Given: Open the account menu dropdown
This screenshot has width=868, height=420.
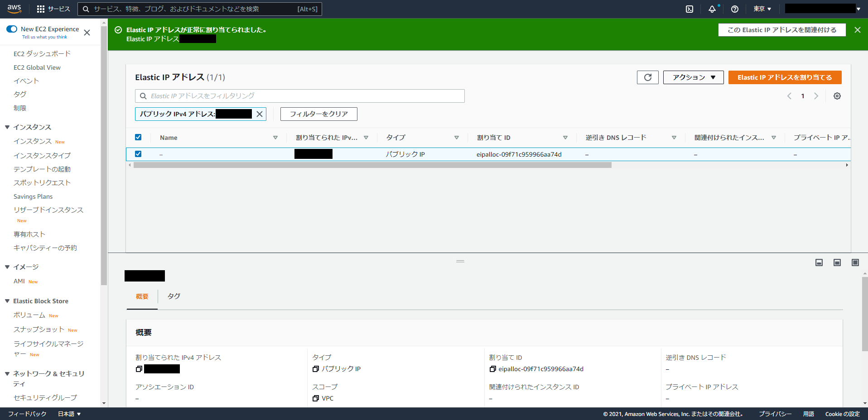Looking at the screenshot, I should pos(823,9).
